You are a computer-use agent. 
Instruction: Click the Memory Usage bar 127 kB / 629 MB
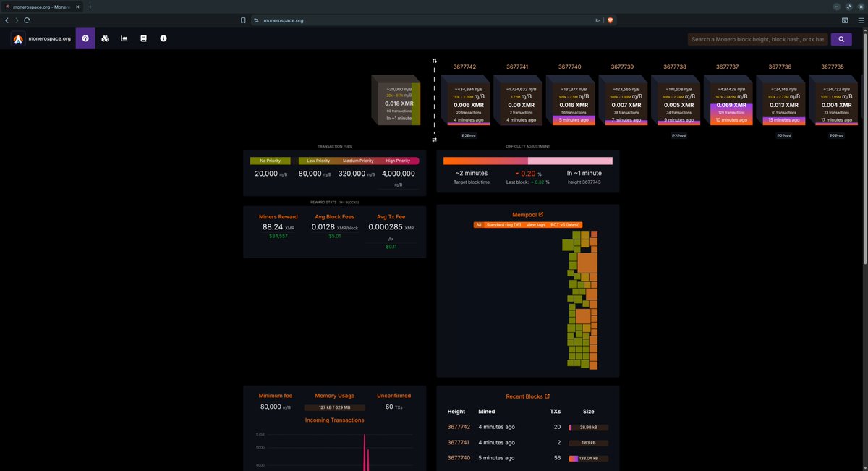click(335, 407)
